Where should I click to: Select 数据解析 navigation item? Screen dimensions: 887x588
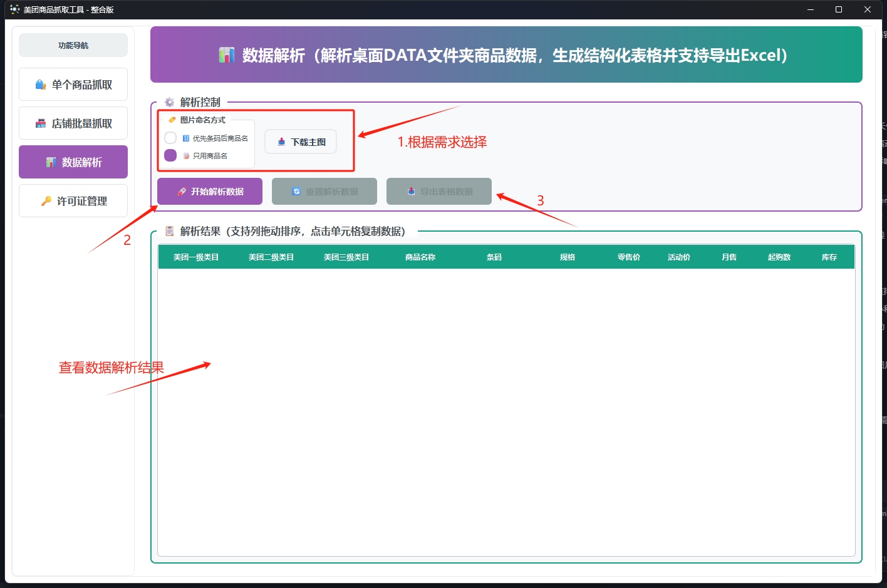click(73, 162)
